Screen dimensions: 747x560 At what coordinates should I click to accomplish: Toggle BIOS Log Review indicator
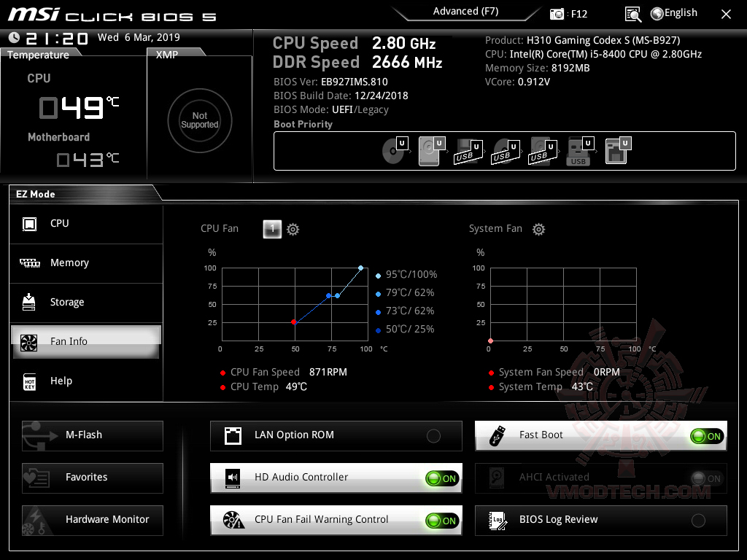[x=698, y=521]
